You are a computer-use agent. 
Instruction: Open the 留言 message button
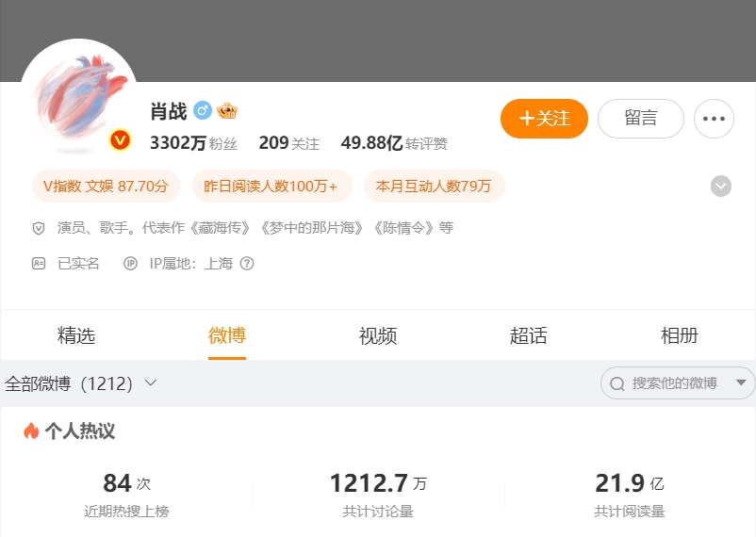(641, 119)
